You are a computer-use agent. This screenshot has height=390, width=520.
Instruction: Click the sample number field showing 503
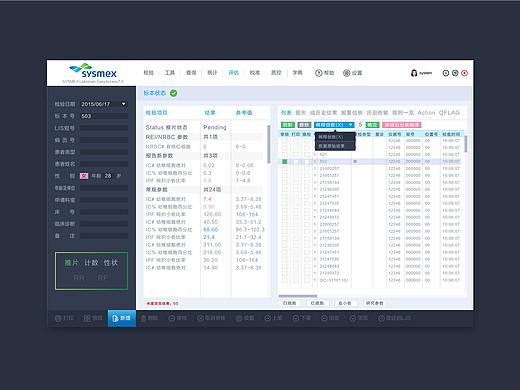104,116
